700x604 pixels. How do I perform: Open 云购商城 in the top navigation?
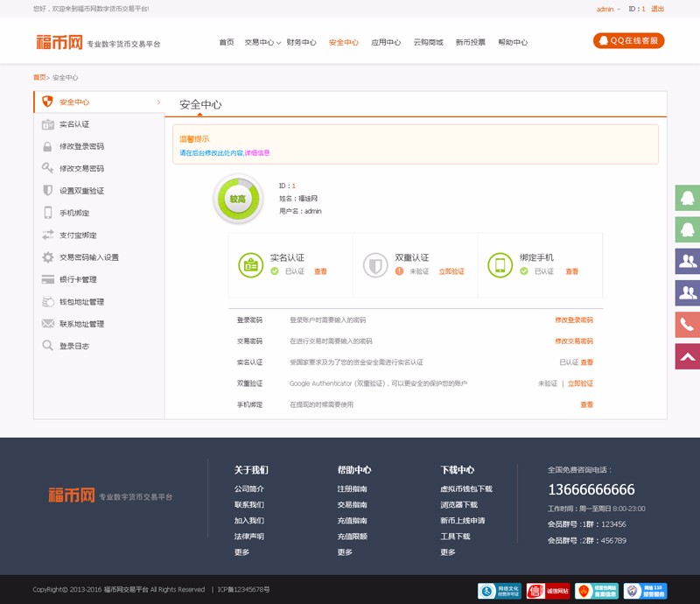coord(428,42)
